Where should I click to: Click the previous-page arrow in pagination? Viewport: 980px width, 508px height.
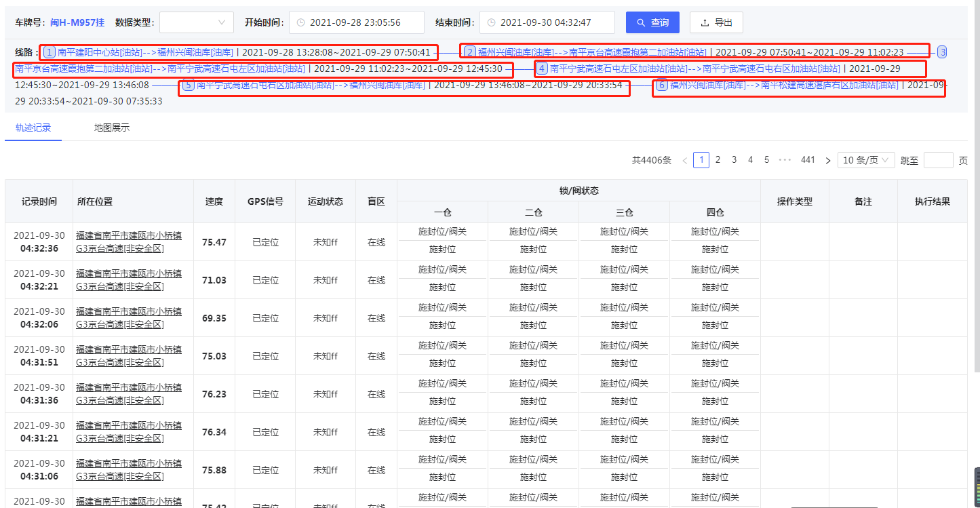[x=685, y=159]
